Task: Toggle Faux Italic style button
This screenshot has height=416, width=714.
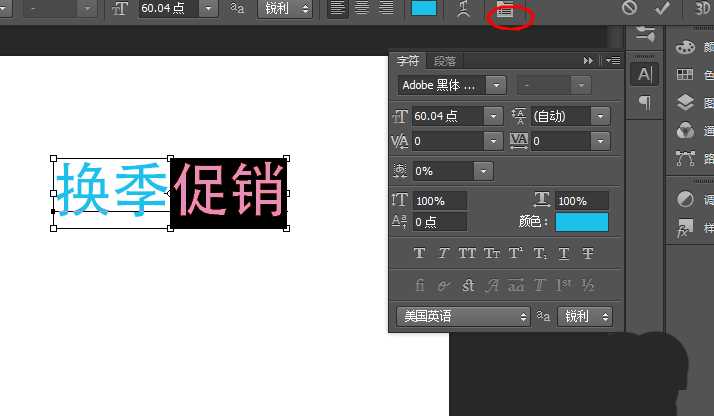Action: tap(443, 254)
